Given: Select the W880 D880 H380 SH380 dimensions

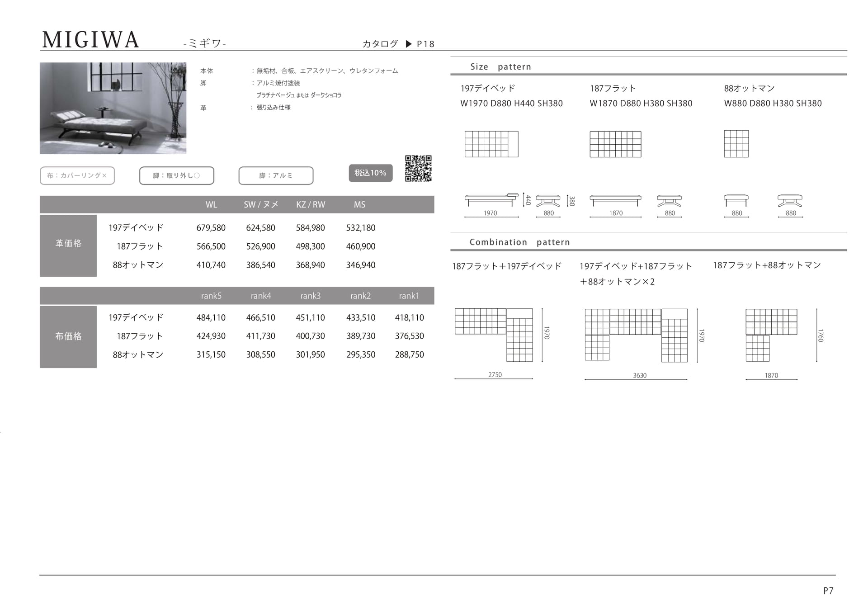Looking at the screenshot, I should click(x=773, y=104).
